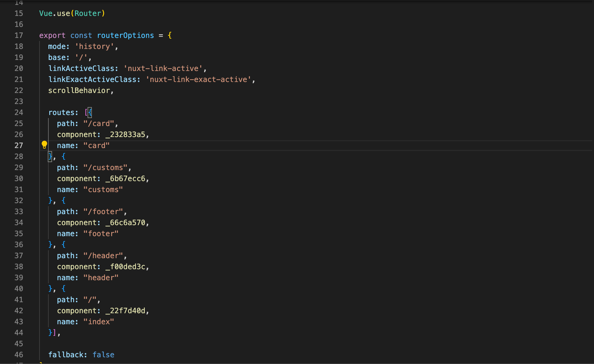Click line number 27 in gutter
The height and width of the screenshot is (364, 594).
tap(19, 146)
